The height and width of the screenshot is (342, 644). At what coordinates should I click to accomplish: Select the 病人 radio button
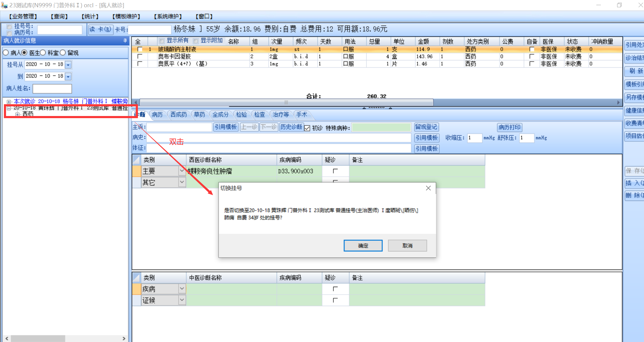point(6,53)
